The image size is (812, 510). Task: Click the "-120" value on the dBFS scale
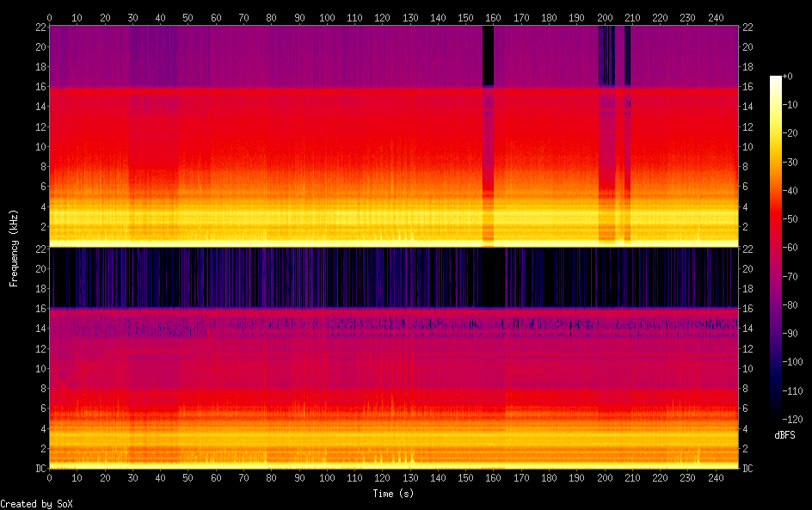[792, 420]
